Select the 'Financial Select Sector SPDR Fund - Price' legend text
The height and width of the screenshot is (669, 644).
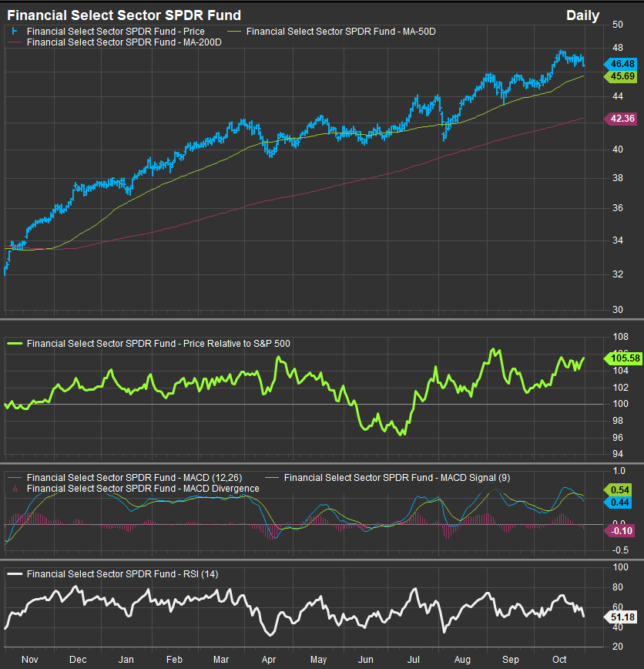click(x=116, y=32)
